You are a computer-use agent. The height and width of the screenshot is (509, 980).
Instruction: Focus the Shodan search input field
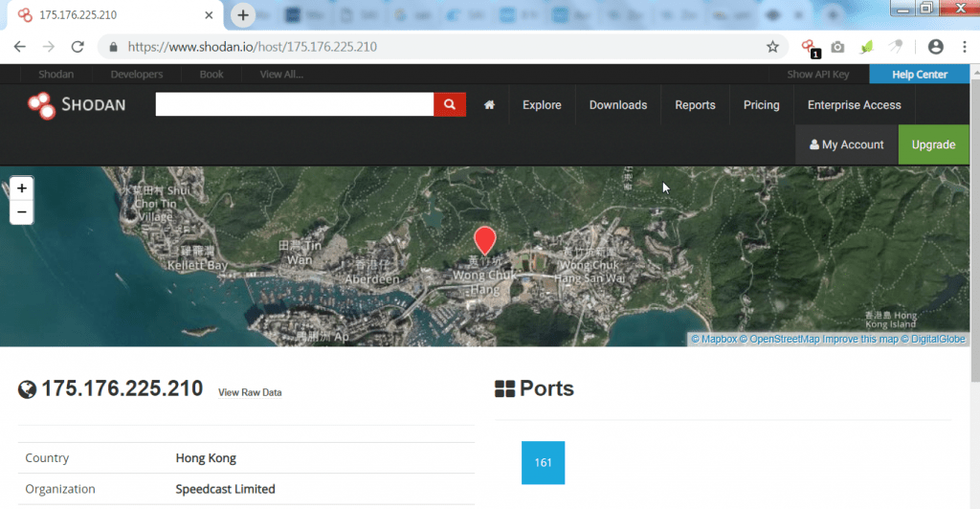pos(295,104)
